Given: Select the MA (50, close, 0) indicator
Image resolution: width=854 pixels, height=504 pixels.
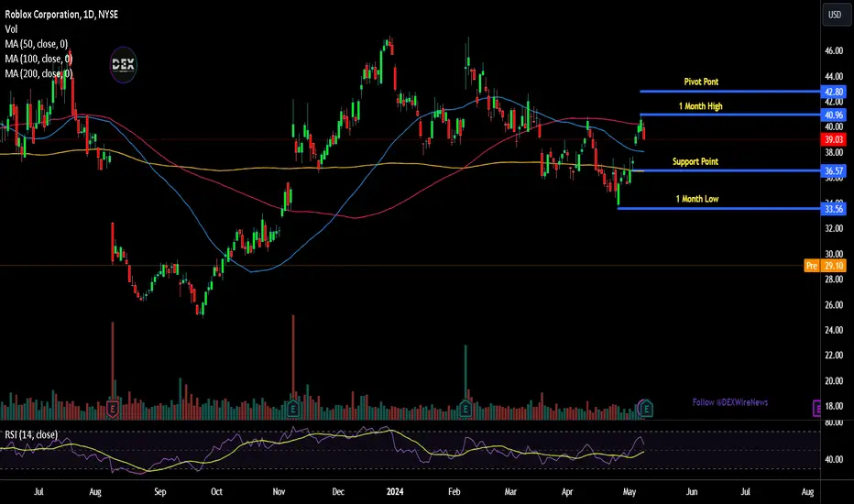Looking at the screenshot, I should point(37,44).
